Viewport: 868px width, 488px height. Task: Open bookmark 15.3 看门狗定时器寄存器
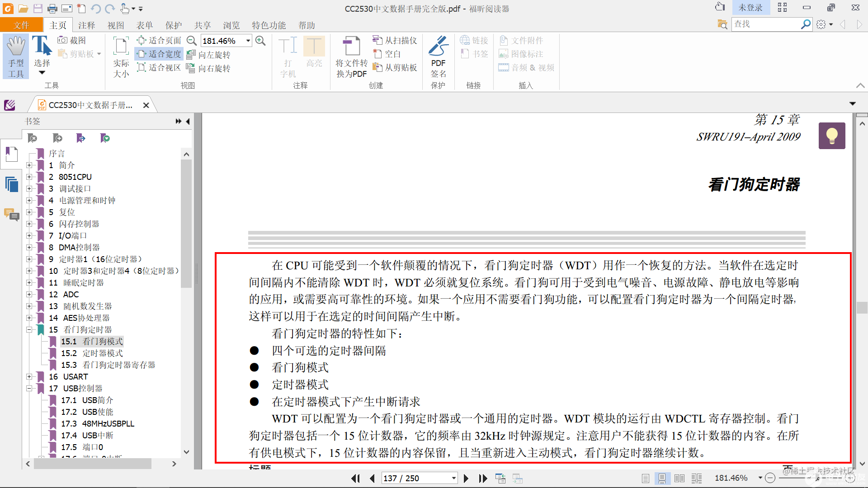pos(108,365)
